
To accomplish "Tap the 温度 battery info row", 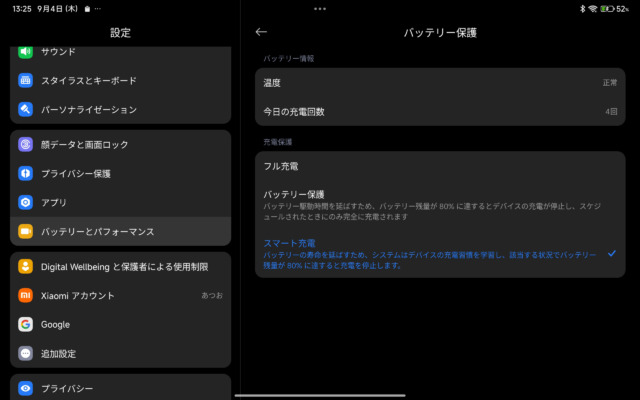I will pos(440,83).
